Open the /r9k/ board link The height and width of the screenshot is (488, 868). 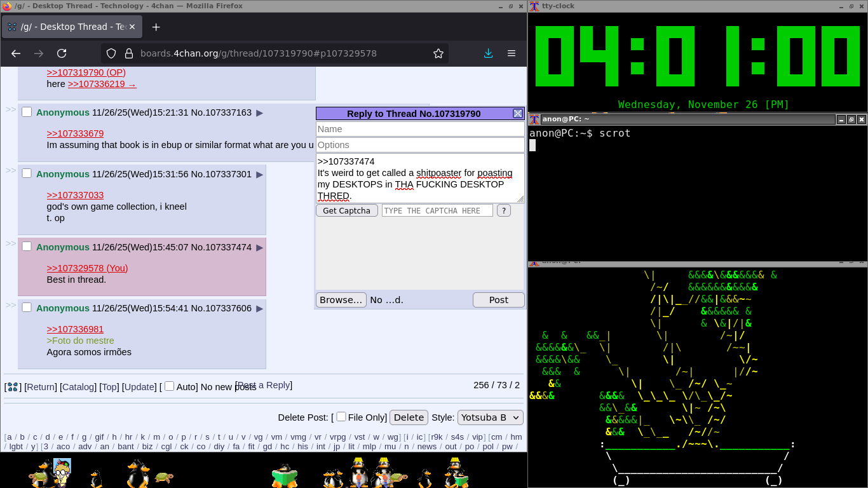point(437,437)
